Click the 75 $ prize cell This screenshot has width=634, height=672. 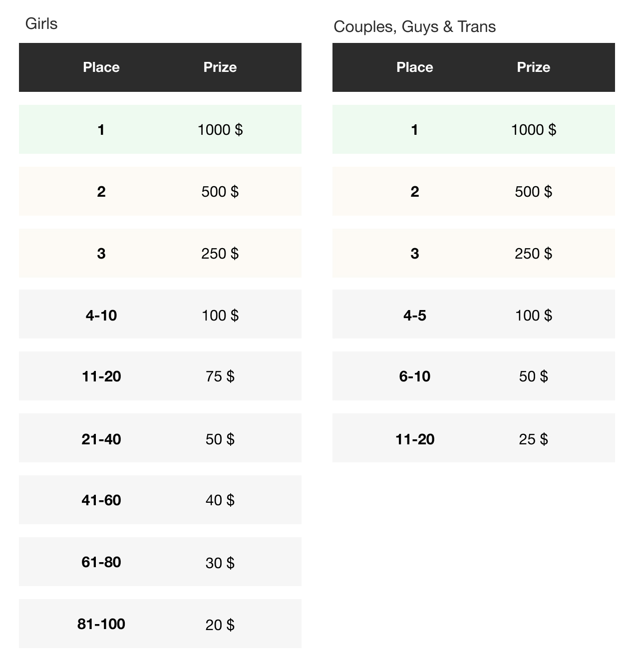[x=220, y=376]
